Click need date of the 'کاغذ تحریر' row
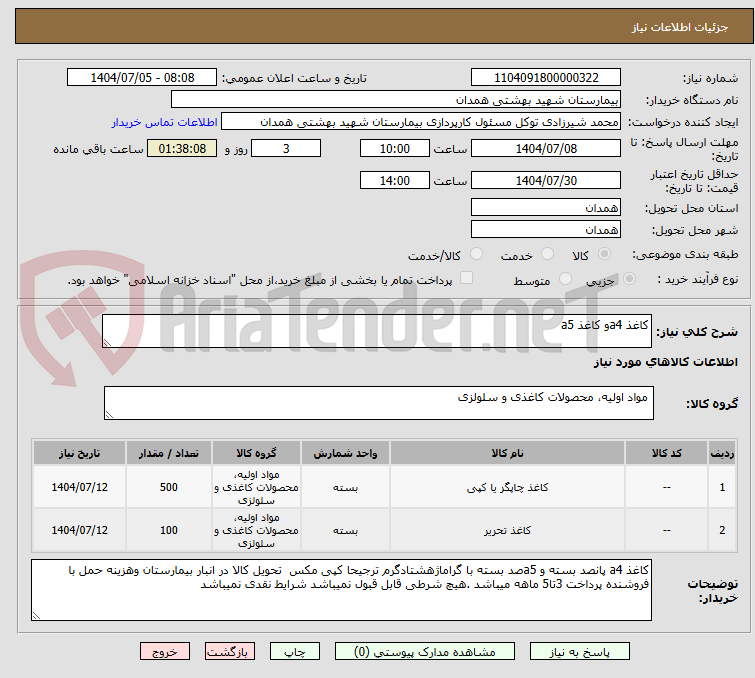 pyautogui.click(x=79, y=530)
